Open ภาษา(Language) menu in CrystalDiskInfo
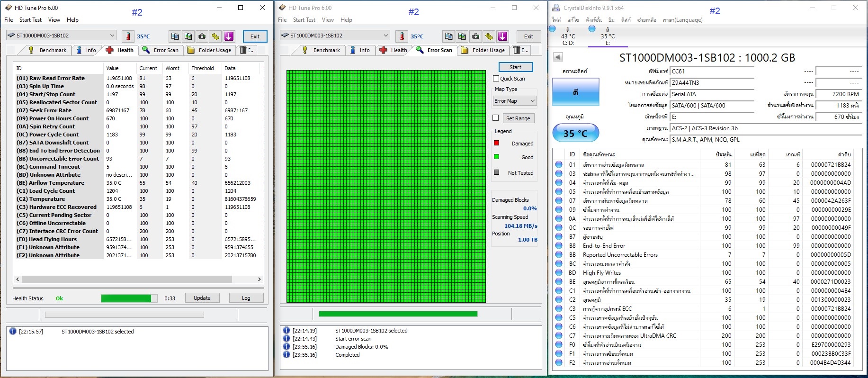The width and height of the screenshot is (868, 378). click(682, 20)
